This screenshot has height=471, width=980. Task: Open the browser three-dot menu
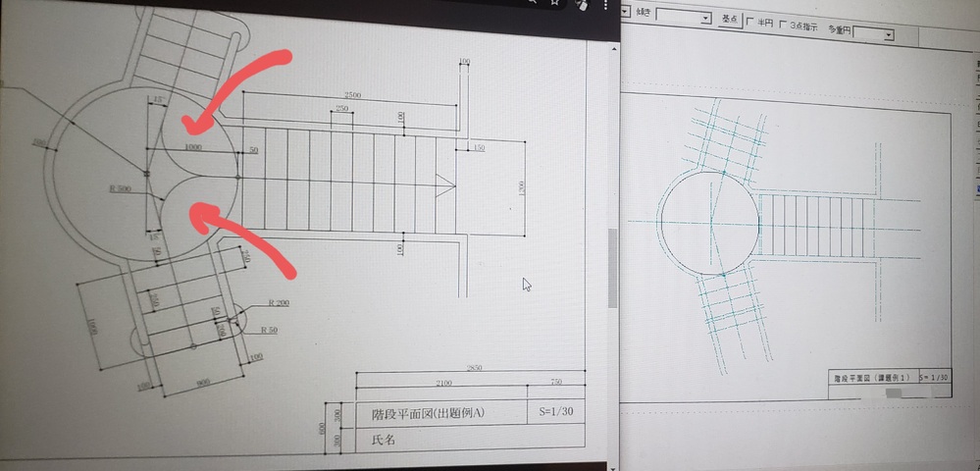click(x=605, y=5)
